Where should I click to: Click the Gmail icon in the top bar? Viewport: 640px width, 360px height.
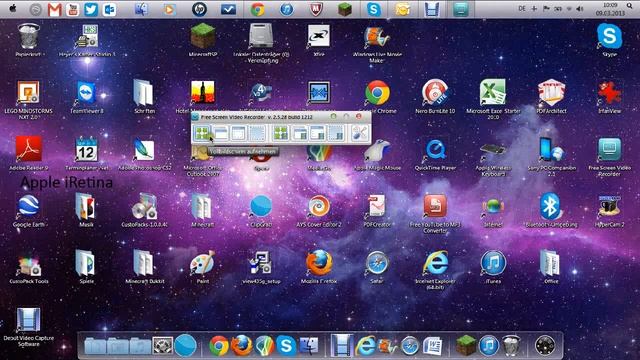pos(54,10)
